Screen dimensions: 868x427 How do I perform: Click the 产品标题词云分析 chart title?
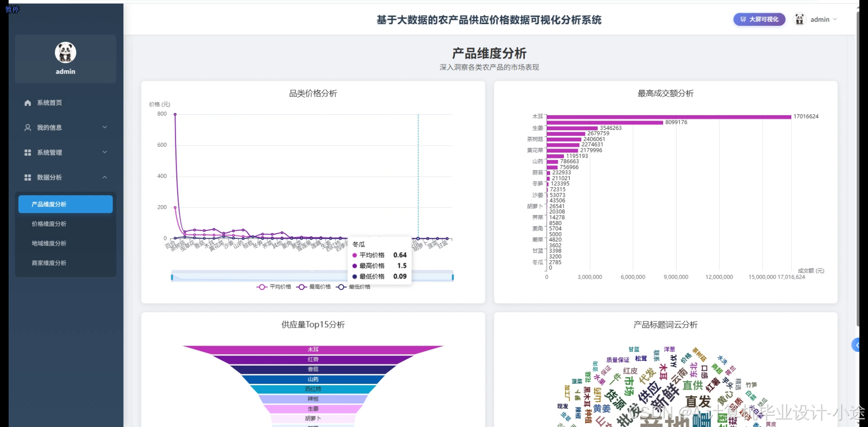(666, 325)
